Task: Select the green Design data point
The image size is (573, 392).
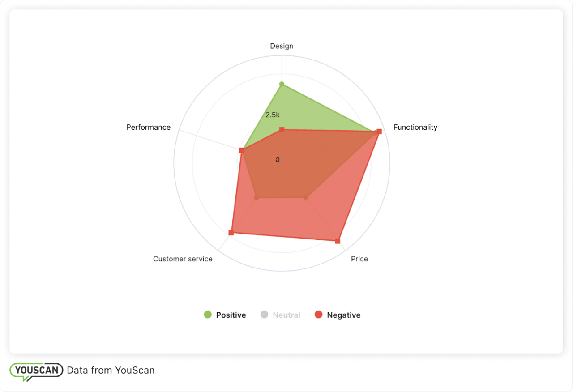Action: click(x=282, y=84)
